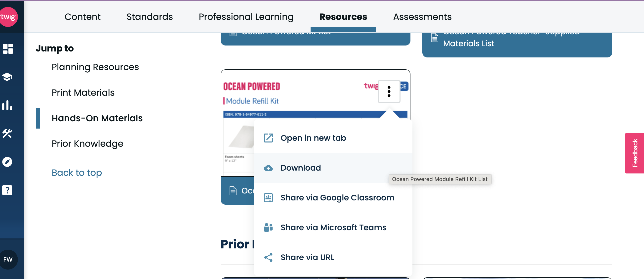The height and width of the screenshot is (279, 644).
Task: Click the tools icon in the sidebar
Action: 7,134
